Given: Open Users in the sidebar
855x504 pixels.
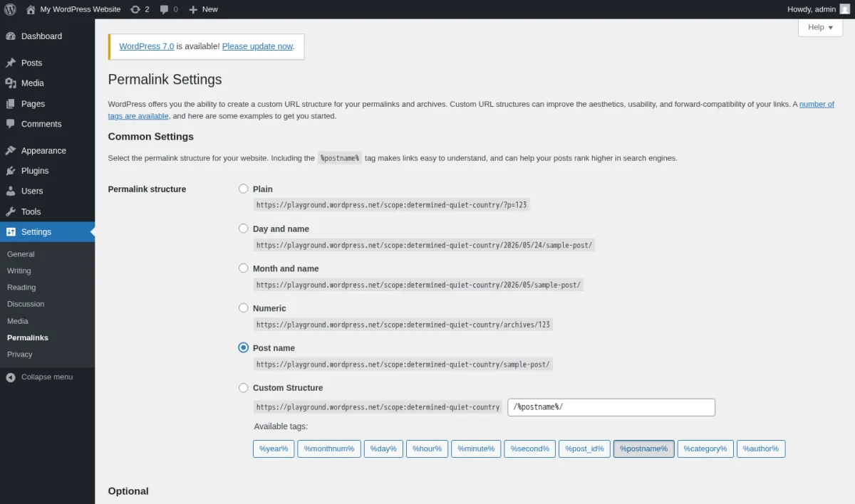Looking at the screenshot, I should pos(47,191).
